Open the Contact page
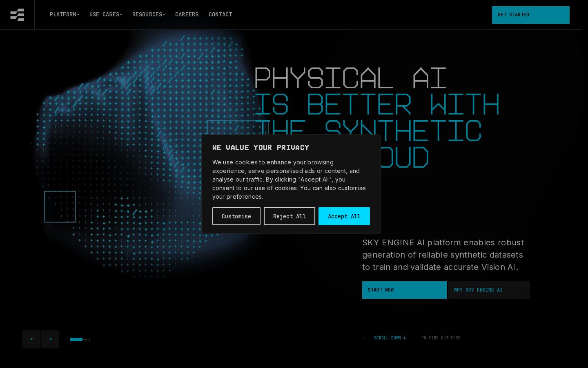This screenshot has height=368, width=588. click(x=220, y=14)
